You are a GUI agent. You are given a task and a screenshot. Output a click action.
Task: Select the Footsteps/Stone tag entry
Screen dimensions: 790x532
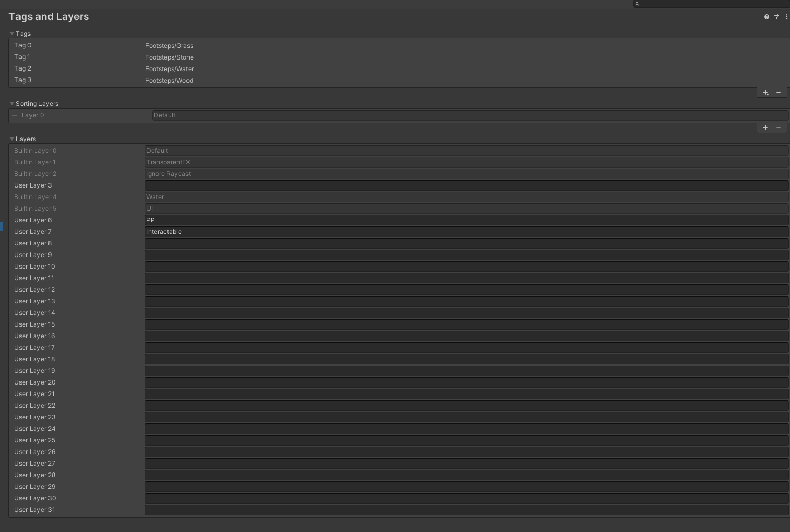169,57
